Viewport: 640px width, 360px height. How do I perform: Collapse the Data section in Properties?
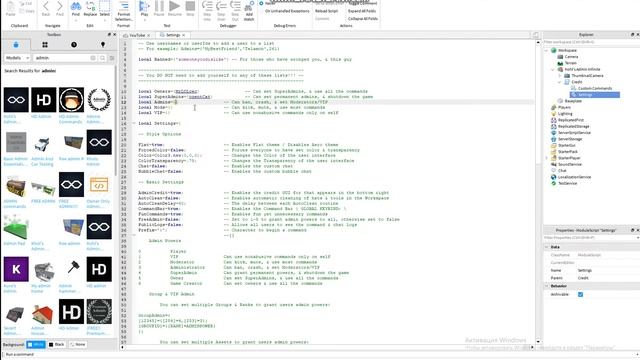547,247
